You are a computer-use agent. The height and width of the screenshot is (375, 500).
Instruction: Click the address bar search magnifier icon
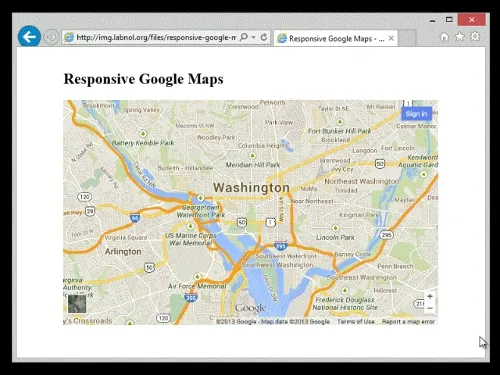coord(244,37)
